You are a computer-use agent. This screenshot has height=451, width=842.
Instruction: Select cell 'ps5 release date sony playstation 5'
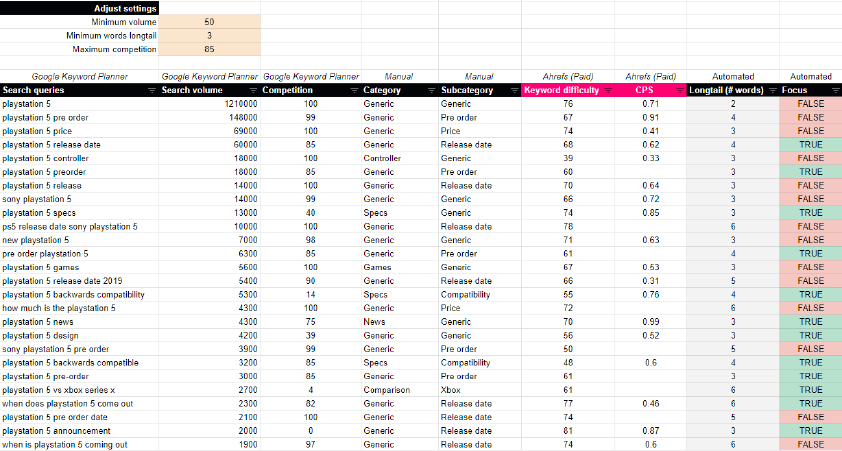pyautogui.click(x=79, y=227)
